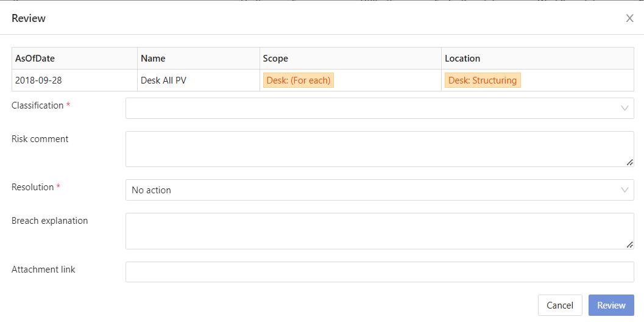The height and width of the screenshot is (325, 644).
Task: Click the 'Desk: (For each)' scope tag
Action: tap(299, 80)
